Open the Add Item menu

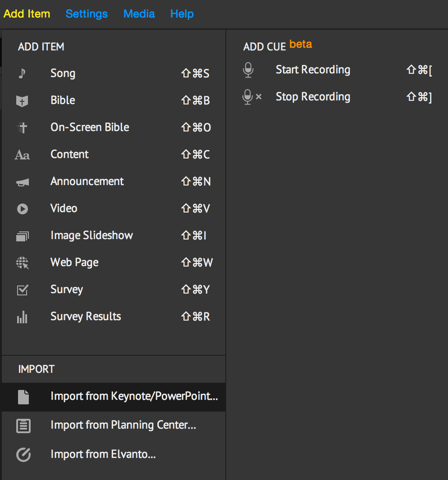[x=27, y=14]
